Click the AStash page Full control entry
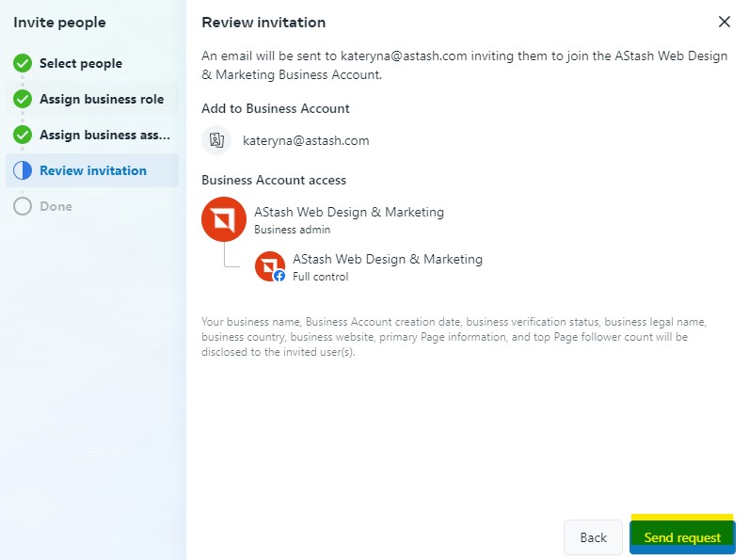Image resolution: width=749 pixels, height=560 pixels. [388, 267]
